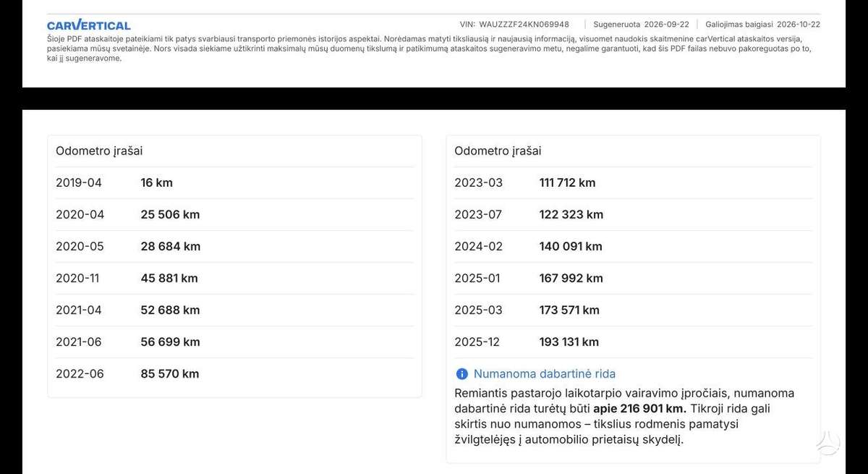
Task: Click the 52 688 km reading
Action: [x=170, y=310]
